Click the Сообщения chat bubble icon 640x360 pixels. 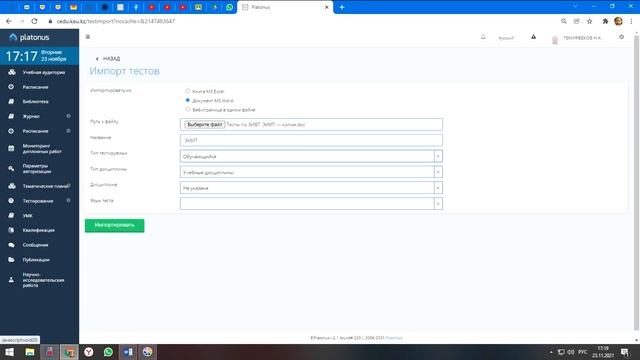[x=11, y=245]
